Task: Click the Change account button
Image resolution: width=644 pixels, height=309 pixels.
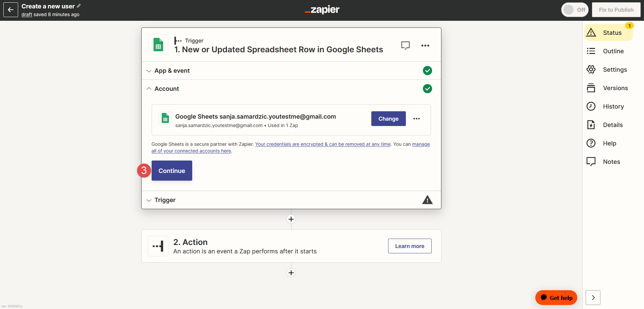Action: (388, 119)
